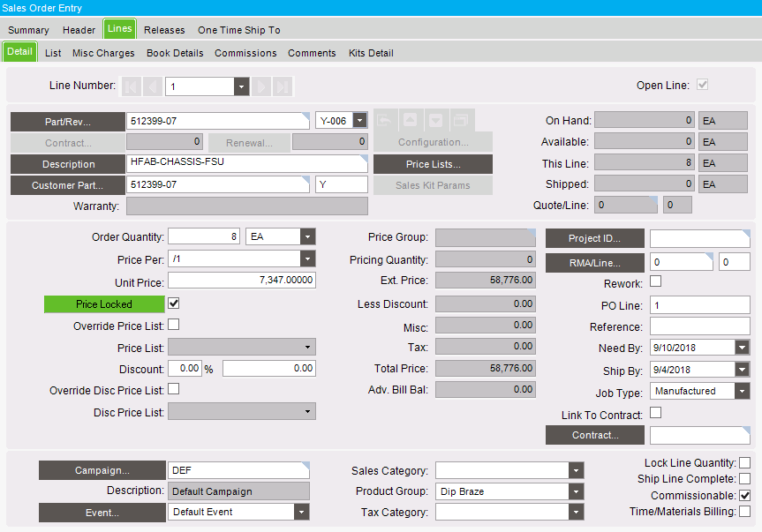Click the window-stack icon above Configuration
Viewport: 762px width, 532px height.
[x=461, y=120]
